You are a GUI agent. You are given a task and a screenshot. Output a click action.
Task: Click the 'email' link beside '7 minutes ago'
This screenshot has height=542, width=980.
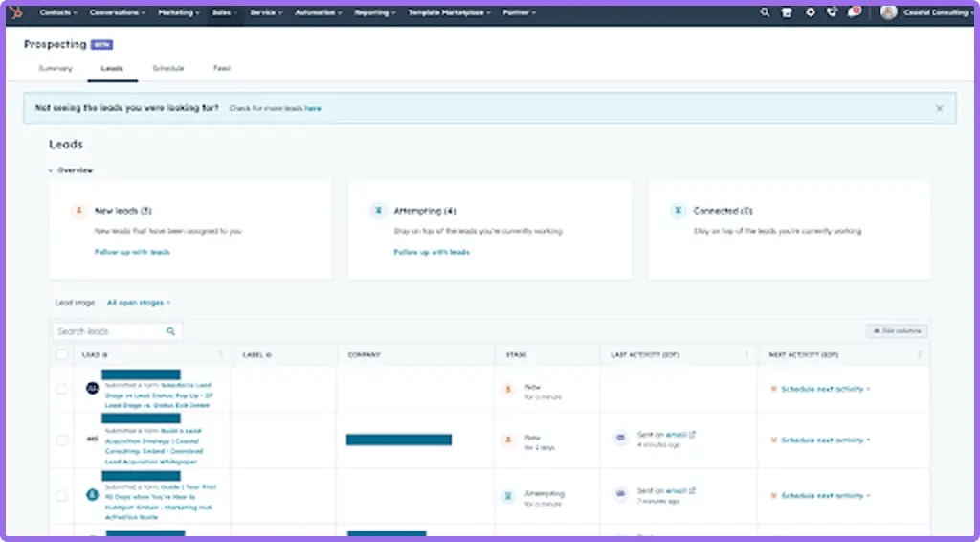point(677,490)
